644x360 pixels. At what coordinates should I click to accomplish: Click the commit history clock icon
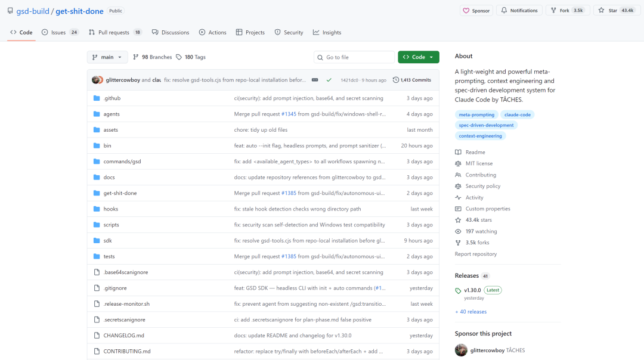[x=396, y=80]
